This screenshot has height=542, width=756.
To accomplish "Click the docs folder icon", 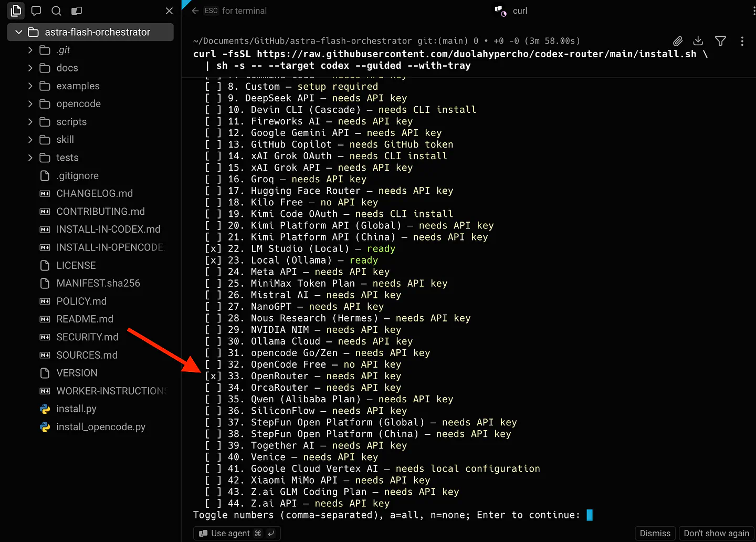I will [45, 68].
